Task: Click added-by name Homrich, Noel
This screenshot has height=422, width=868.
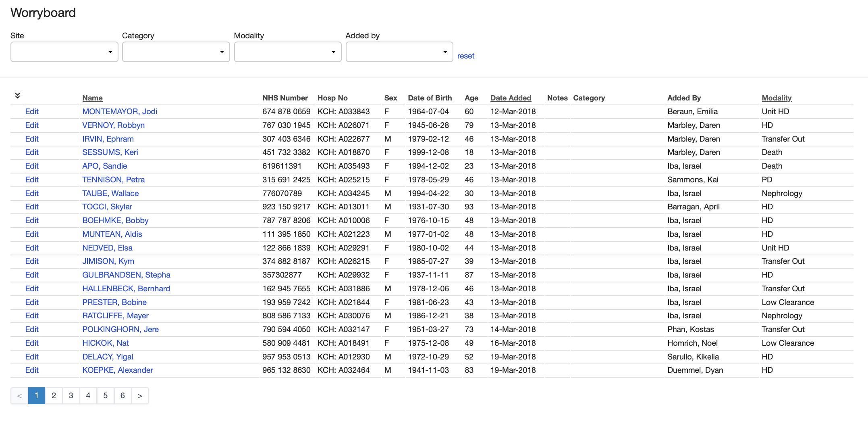Action: coord(693,343)
